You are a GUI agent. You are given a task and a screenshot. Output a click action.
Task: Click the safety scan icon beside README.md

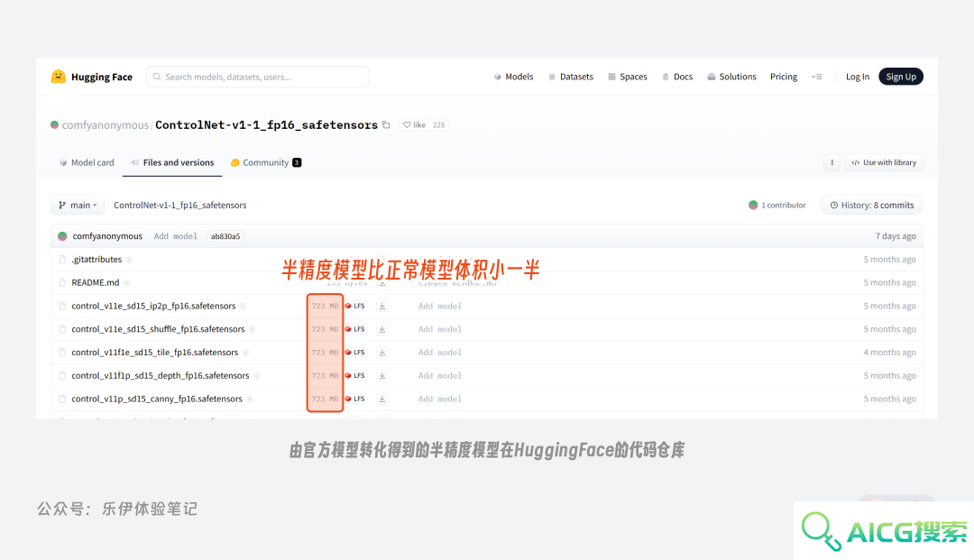tap(127, 283)
